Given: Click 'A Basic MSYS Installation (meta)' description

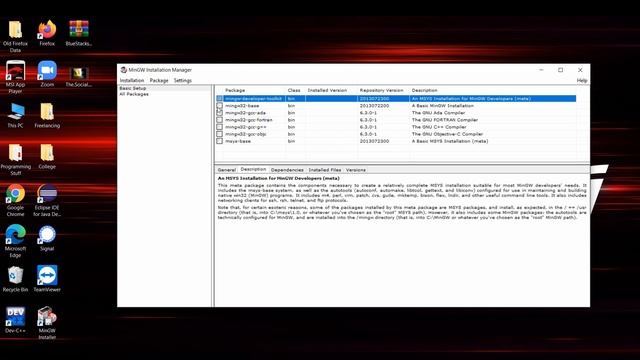Looking at the screenshot, I should (x=450, y=141).
